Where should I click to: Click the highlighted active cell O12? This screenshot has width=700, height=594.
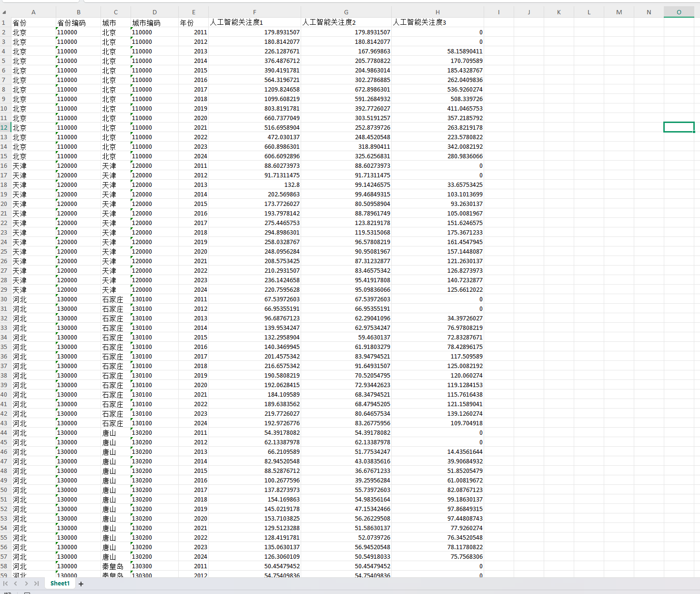click(679, 127)
